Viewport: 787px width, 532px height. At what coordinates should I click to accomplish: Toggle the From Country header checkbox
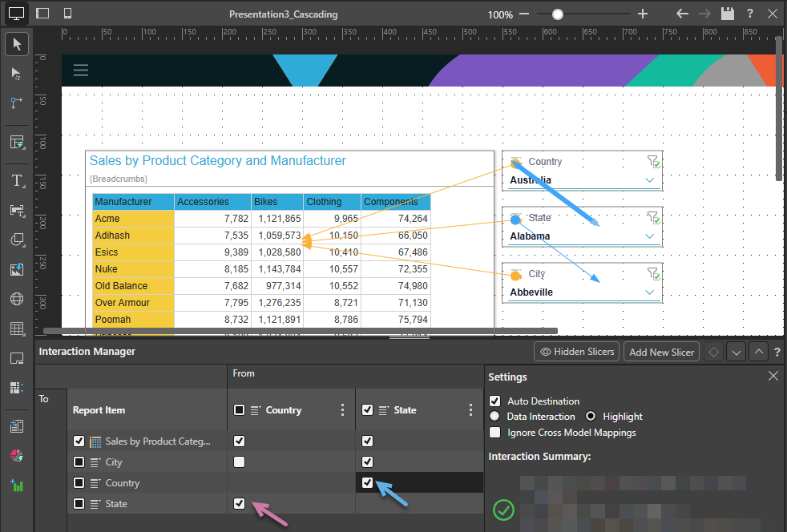[x=240, y=410]
